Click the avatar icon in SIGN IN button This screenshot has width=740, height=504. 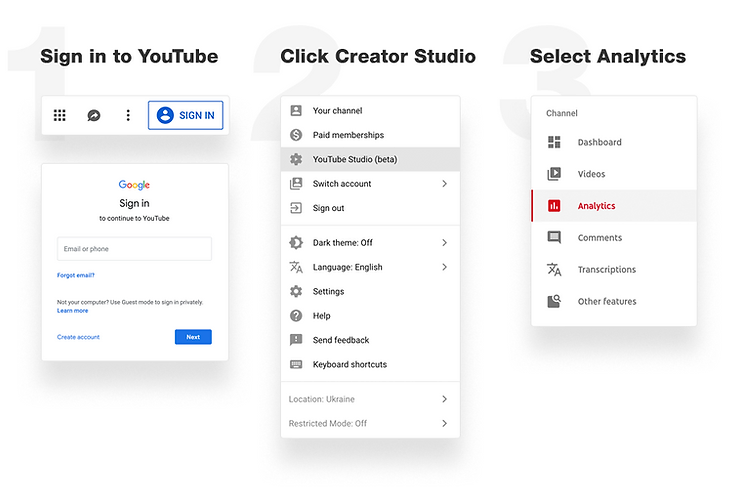(x=165, y=115)
